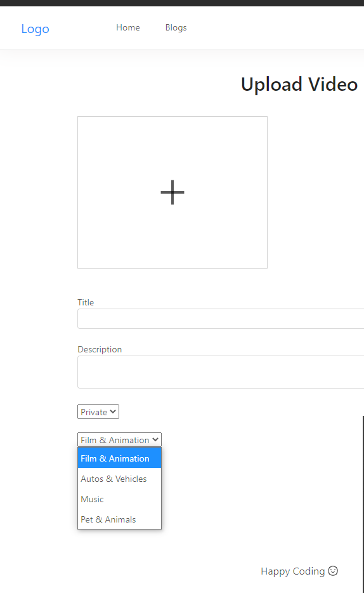Screen dimensions: 364x593
Task: Focus the Description text area
Action: [221, 372]
